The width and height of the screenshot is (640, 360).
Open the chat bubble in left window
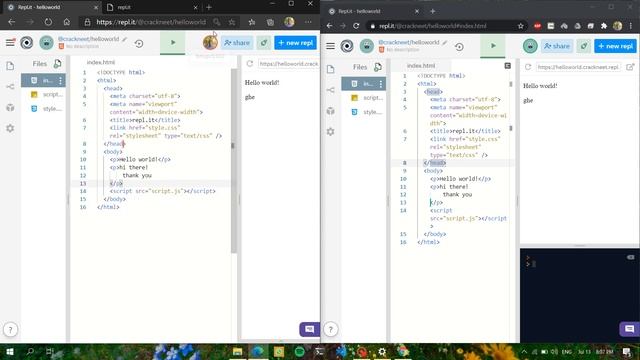pyautogui.click(x=309, y=329)
